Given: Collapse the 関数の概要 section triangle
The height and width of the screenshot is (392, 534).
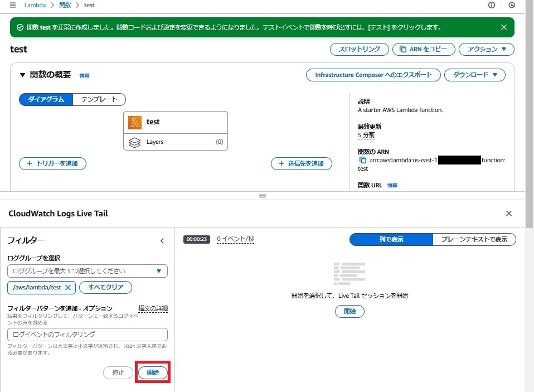Looking at the screenshot, I should point(22,75).
